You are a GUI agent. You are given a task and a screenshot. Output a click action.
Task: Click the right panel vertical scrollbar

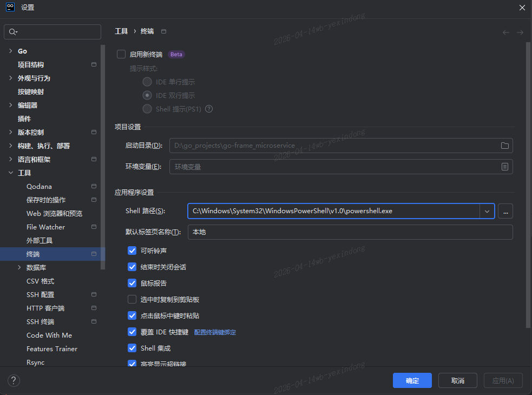coord(528,185)
